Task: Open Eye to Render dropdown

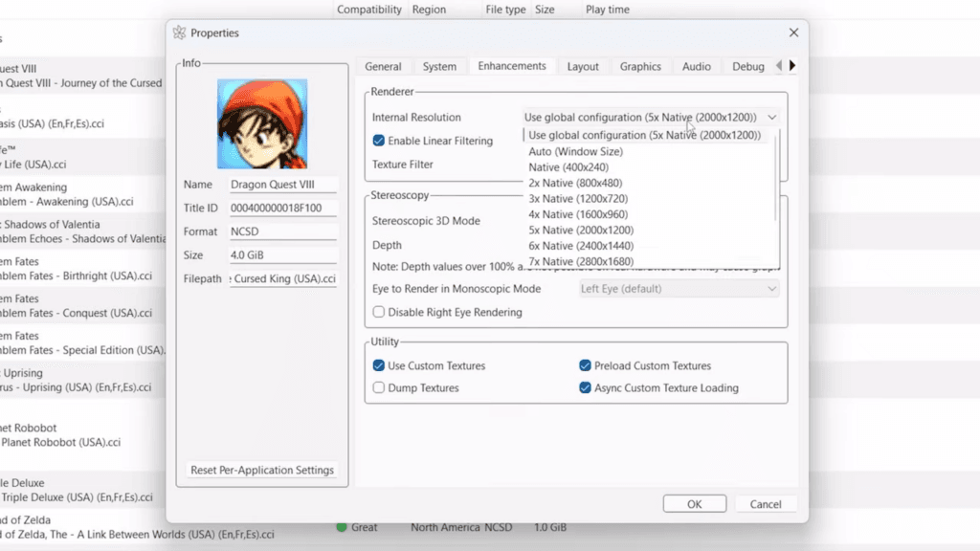Action: [x=679, y=289]
